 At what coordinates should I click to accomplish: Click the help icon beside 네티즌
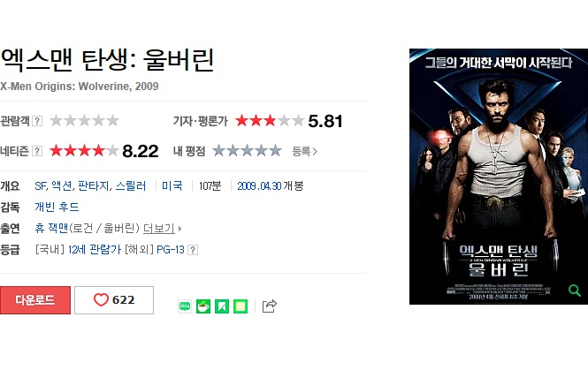[x=37, y=151]
